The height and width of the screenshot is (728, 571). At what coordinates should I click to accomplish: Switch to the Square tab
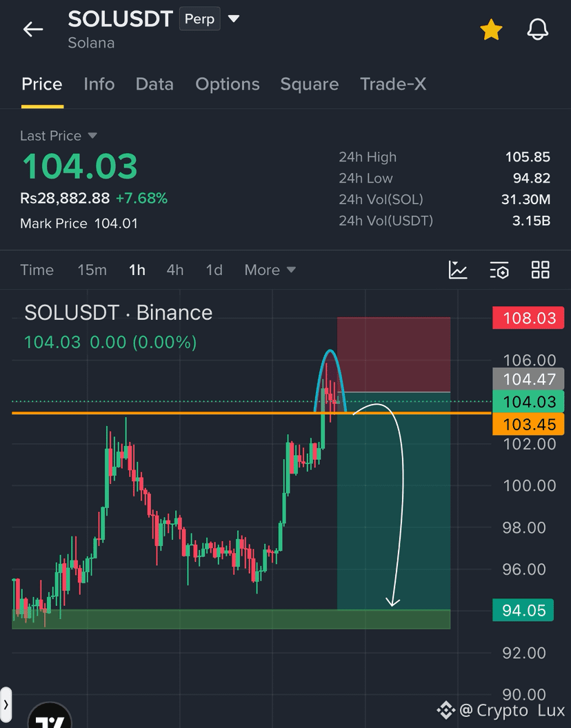[310, 84]
